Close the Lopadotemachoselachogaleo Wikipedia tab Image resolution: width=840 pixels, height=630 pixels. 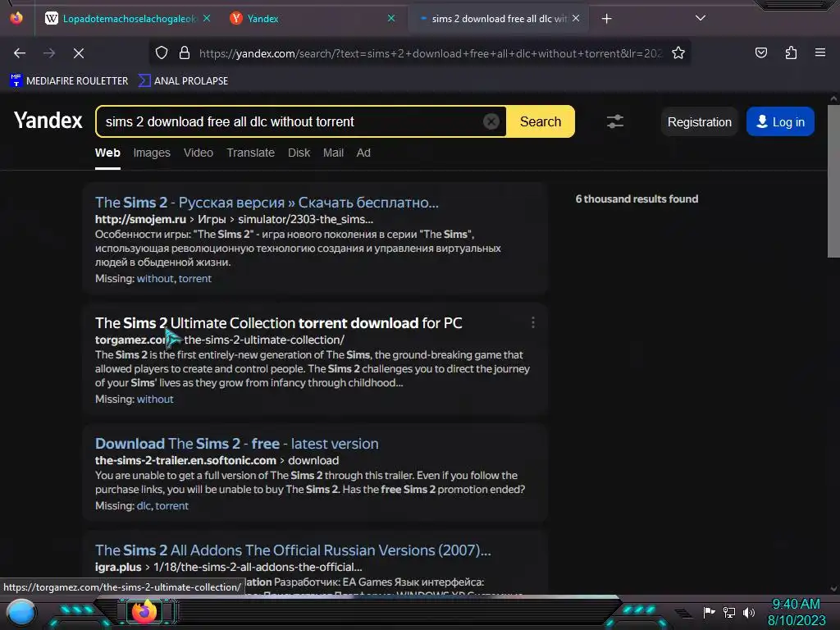(x=207, y=18)
